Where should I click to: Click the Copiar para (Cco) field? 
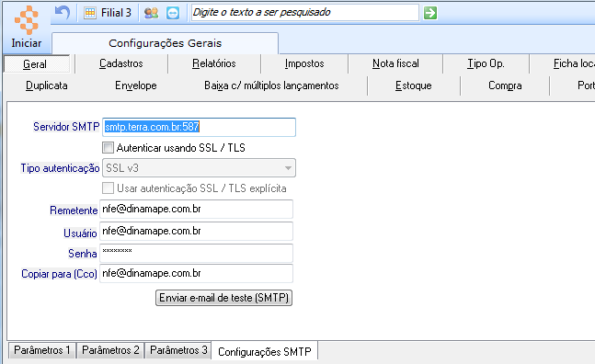(x=196, y=273)
